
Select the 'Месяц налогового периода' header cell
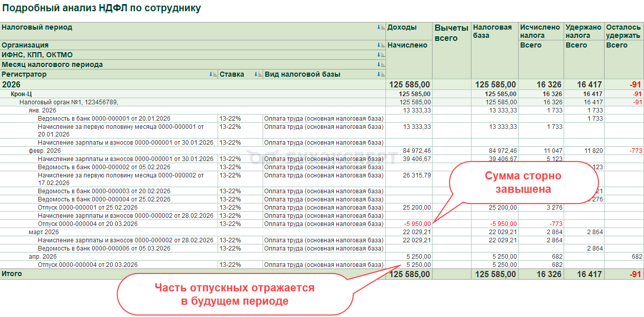tap(193, 64)
